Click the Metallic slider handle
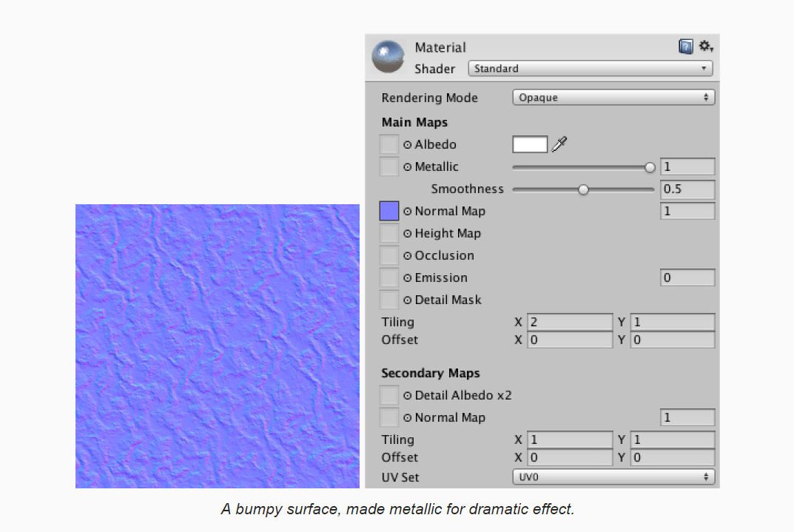 (650, 167)
